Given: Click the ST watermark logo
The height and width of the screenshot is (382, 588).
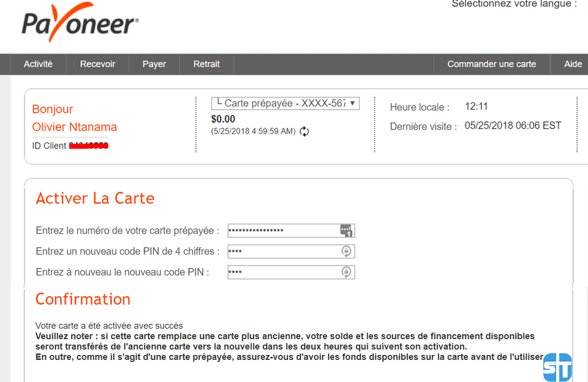Looking at the screenshot, I should pos(558,367).
